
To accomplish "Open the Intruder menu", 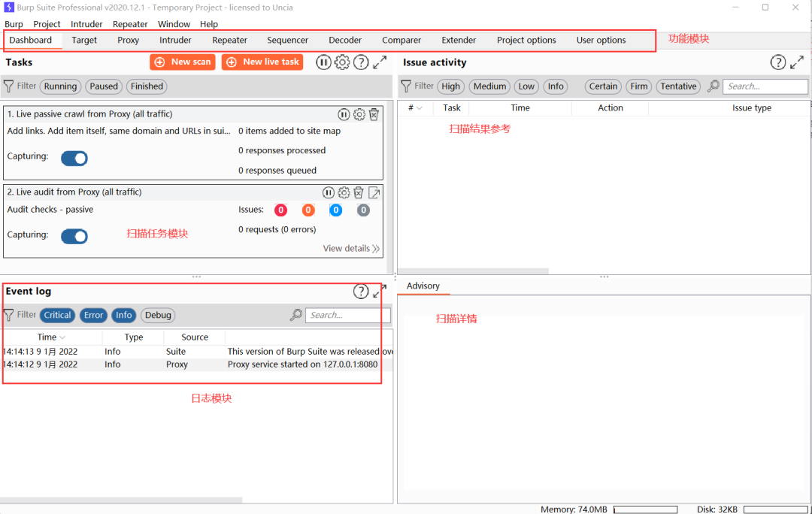I will point(86,24).
